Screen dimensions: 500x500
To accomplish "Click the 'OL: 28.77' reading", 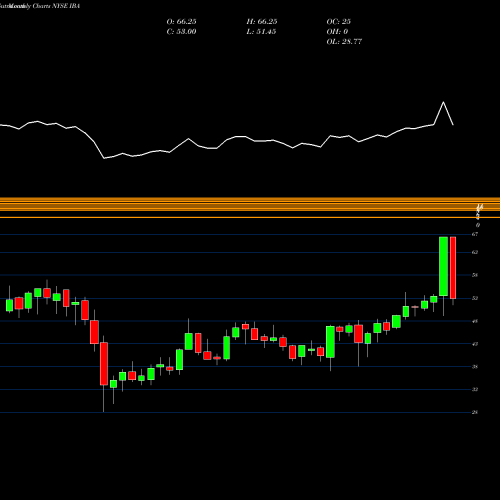I will click(x=344, y=42).
